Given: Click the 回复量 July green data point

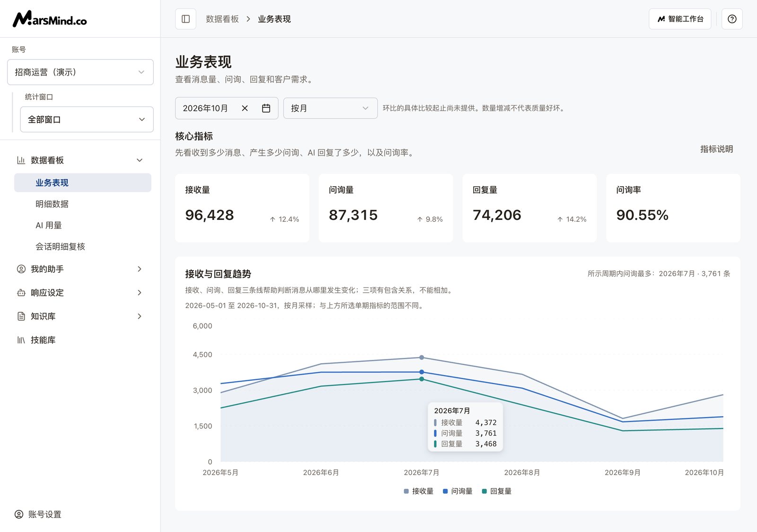Looking at the screenshot, I should (422, 379).
